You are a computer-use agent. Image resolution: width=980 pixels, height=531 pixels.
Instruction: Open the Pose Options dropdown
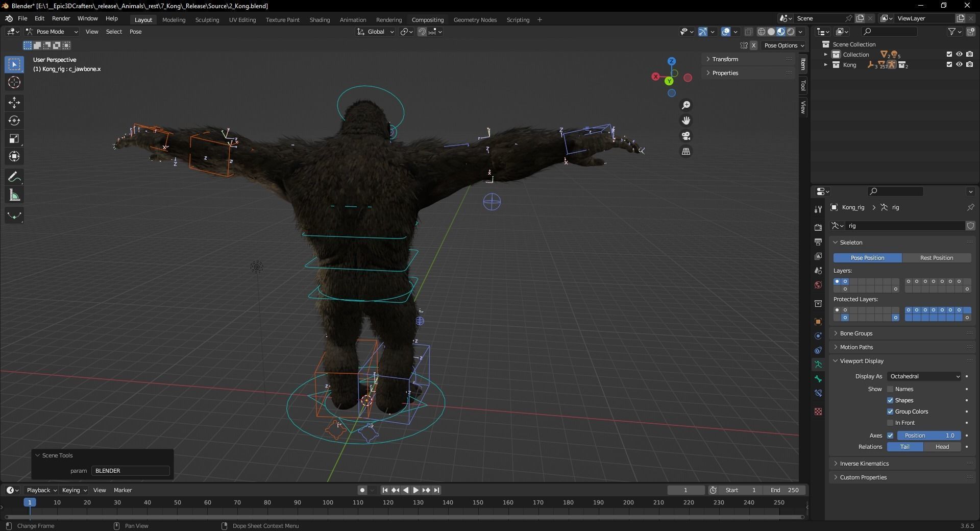click(x=784, y=45)
